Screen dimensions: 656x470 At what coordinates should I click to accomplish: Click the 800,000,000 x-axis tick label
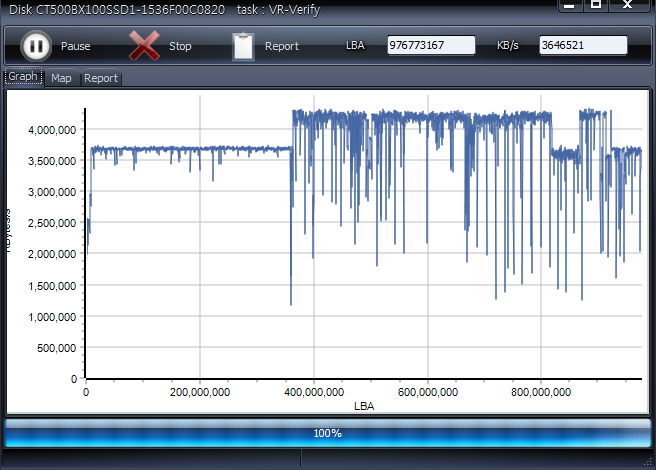[541, 392]
